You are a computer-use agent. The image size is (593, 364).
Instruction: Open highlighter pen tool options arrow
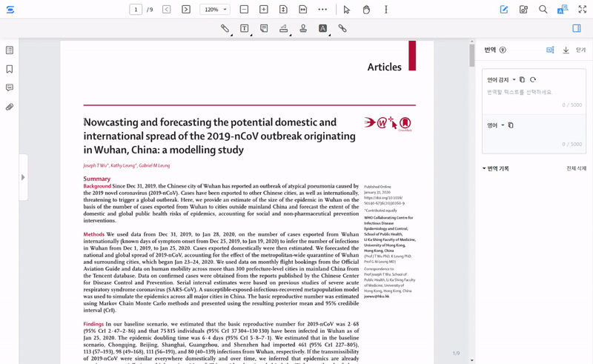231,35
